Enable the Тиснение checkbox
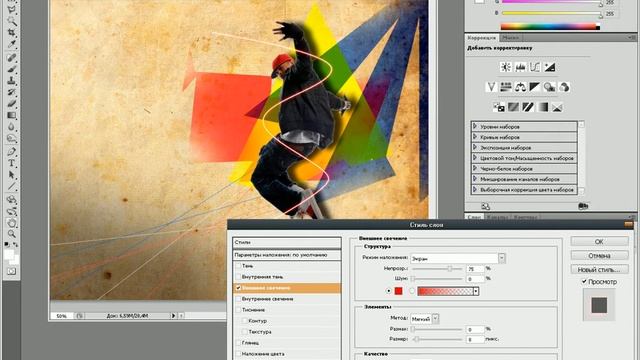Image resolution: width=640 pixels, height=360 pixels. [x=238, y=310]
